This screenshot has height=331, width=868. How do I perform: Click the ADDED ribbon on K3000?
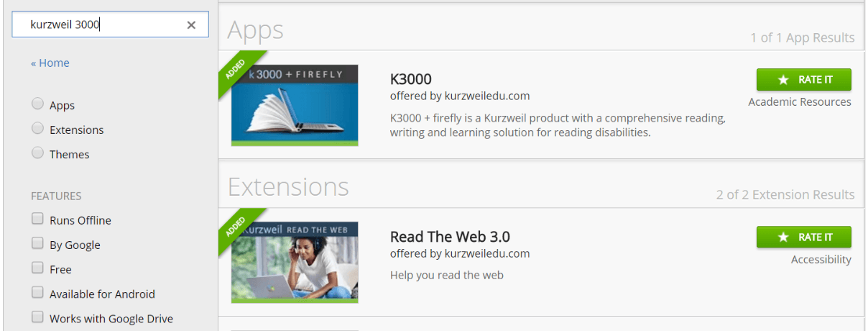point(236,70)
